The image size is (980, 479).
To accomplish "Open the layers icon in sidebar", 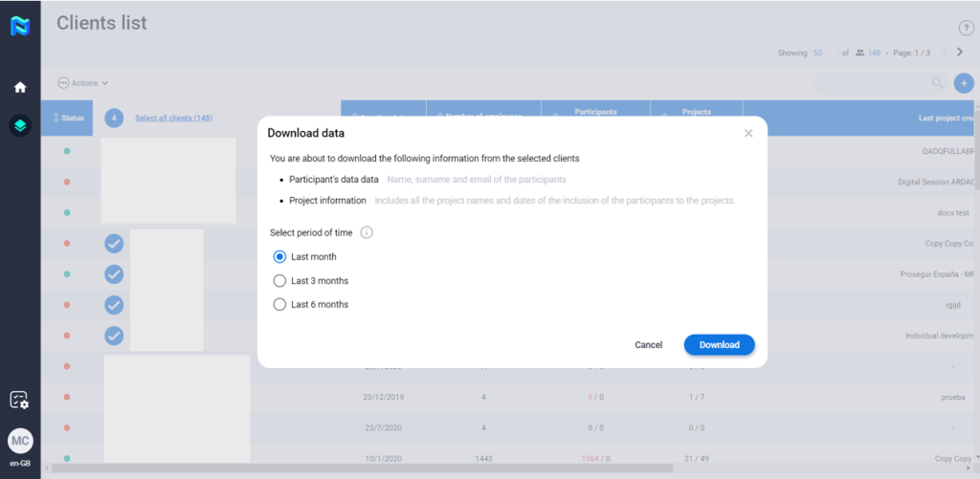I will [x=20, y=125].
